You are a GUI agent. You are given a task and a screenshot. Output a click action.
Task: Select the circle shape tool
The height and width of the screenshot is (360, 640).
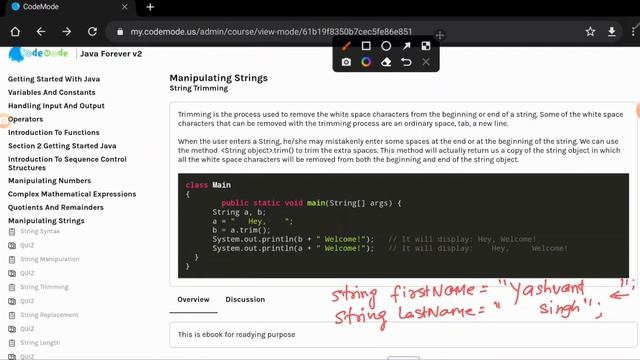pos(386,46)
